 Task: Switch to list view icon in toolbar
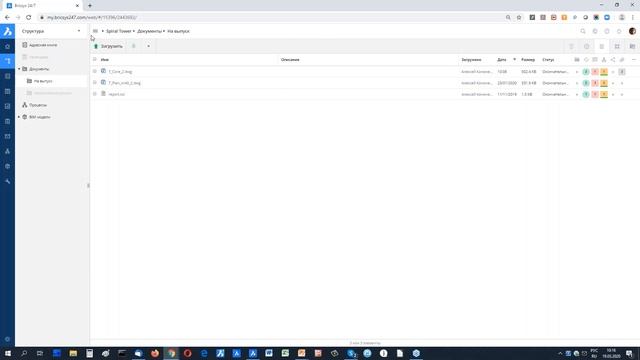pyautogui.click(x=601, y=47)
